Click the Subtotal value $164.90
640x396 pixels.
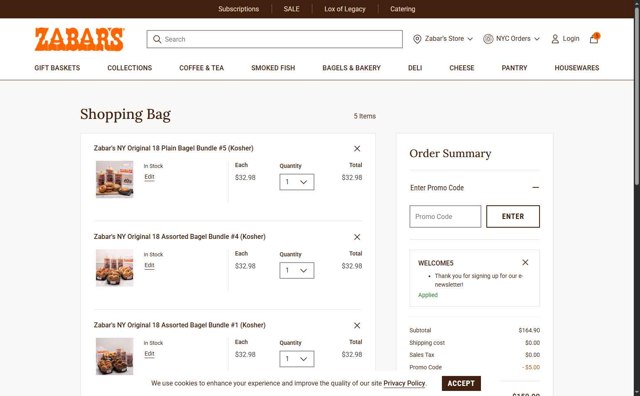(529, 330)
